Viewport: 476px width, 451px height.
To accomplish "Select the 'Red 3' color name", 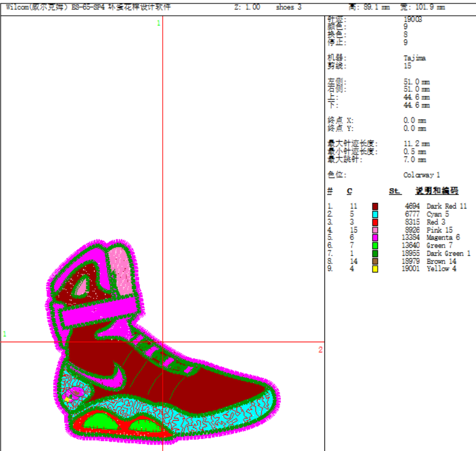I will point(436,222).
